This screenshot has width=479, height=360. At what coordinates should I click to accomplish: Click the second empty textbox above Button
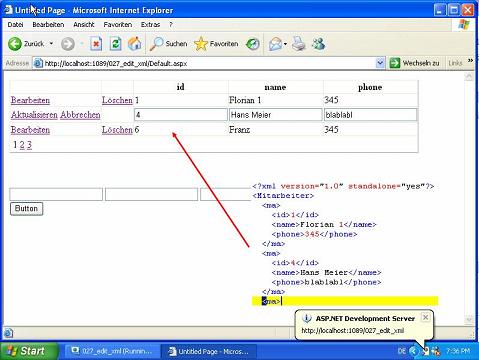[151, 194]
